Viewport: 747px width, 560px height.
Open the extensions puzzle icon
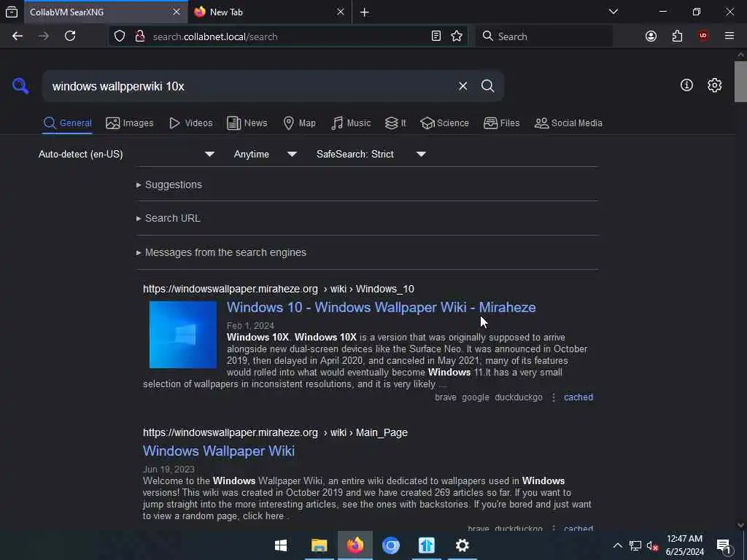[677, 36]
